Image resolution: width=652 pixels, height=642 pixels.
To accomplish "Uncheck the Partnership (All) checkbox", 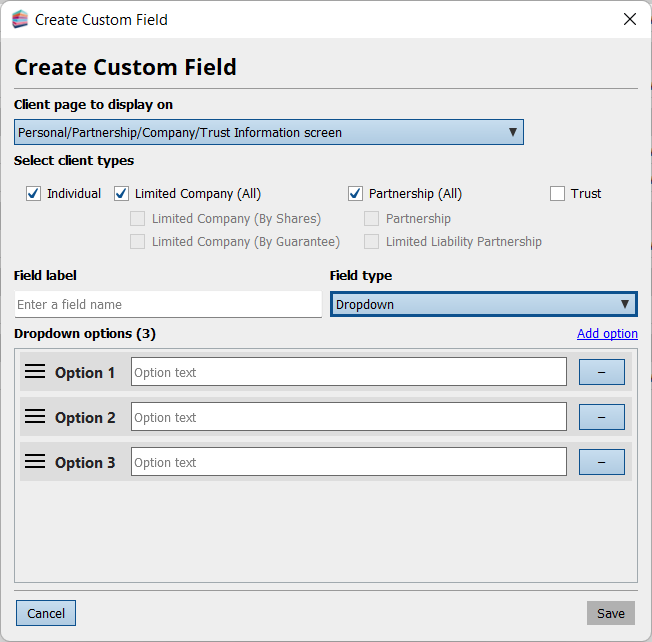I will (x=356, y=194).
